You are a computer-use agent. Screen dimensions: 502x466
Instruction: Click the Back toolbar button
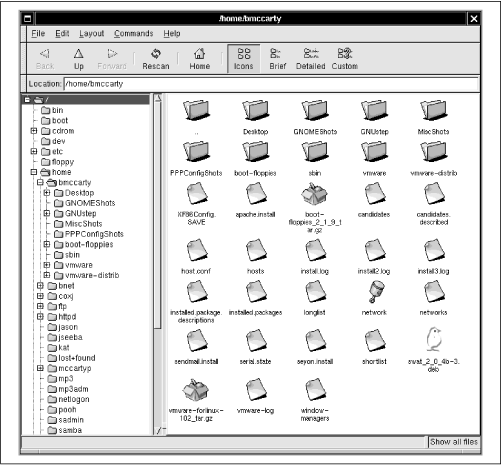tap(45, 59)
